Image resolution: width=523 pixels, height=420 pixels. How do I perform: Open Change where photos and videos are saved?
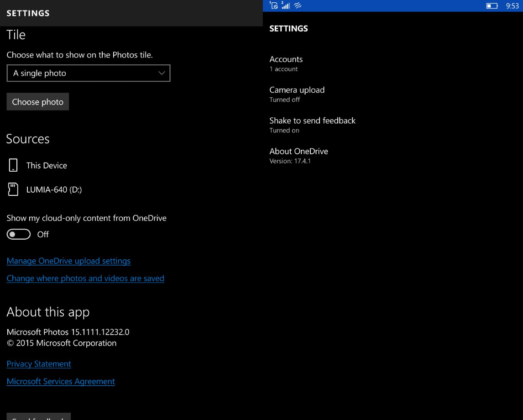(85, 278)
